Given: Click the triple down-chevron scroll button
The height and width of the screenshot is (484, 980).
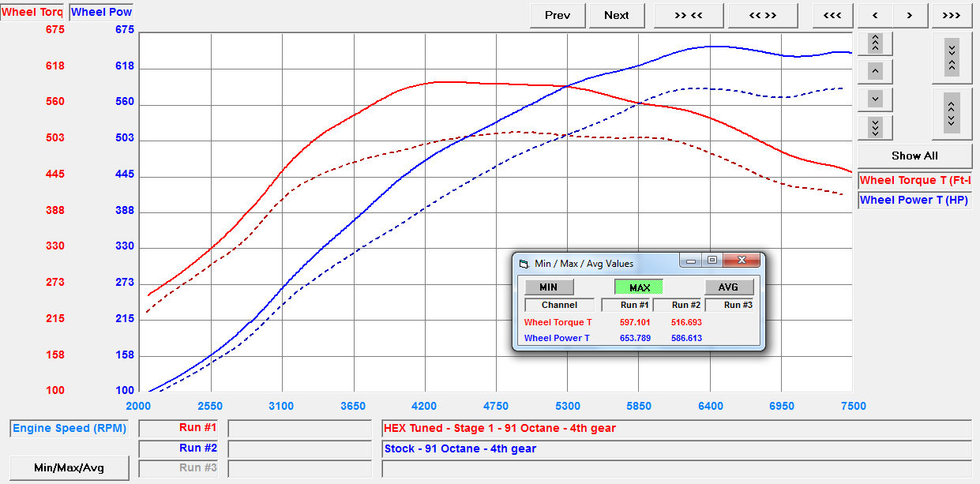Looking at the screenshot, I should (875, 127).
